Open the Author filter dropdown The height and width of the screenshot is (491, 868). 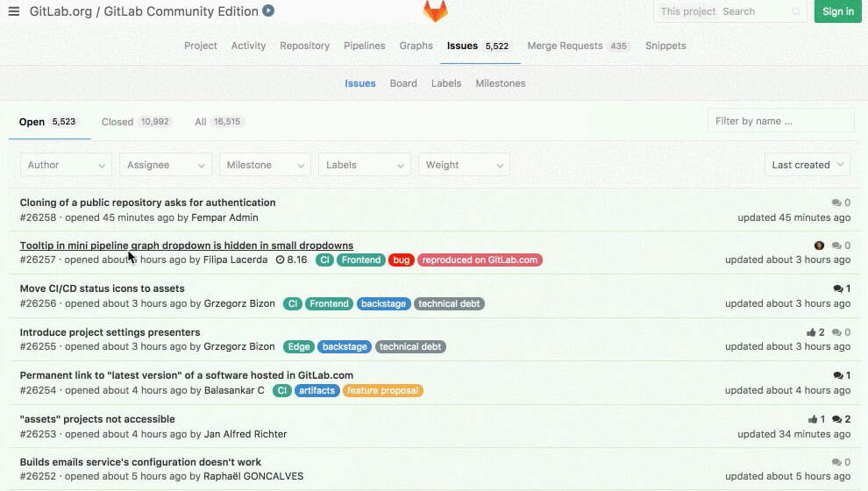(66, 165)
